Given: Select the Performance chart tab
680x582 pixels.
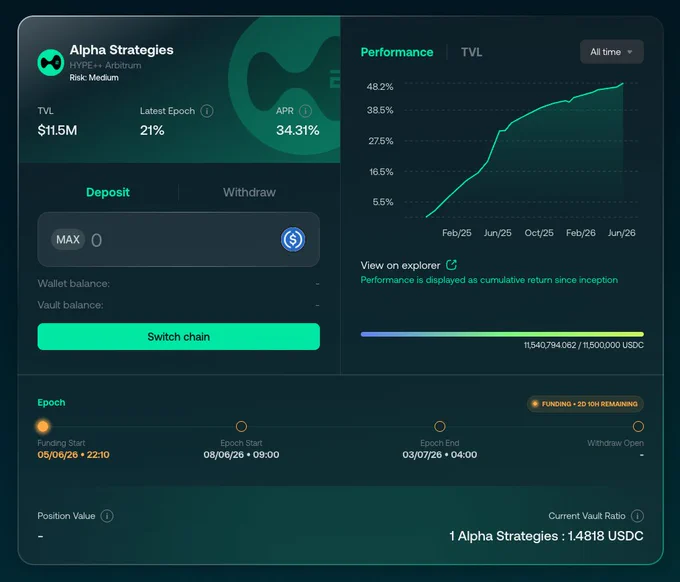Looking at the screenshot, I should point(397,52).
